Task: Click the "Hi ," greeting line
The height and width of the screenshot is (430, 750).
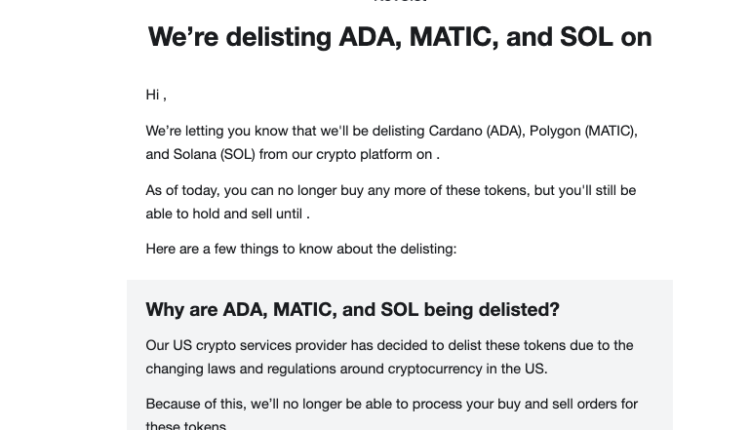Action: click(155, 96)
